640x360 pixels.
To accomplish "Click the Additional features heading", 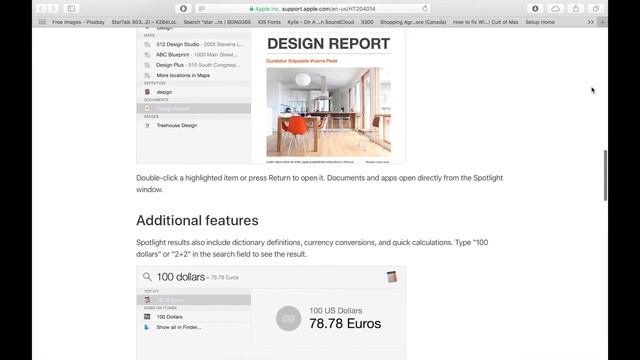I will [x=197, y=220].
